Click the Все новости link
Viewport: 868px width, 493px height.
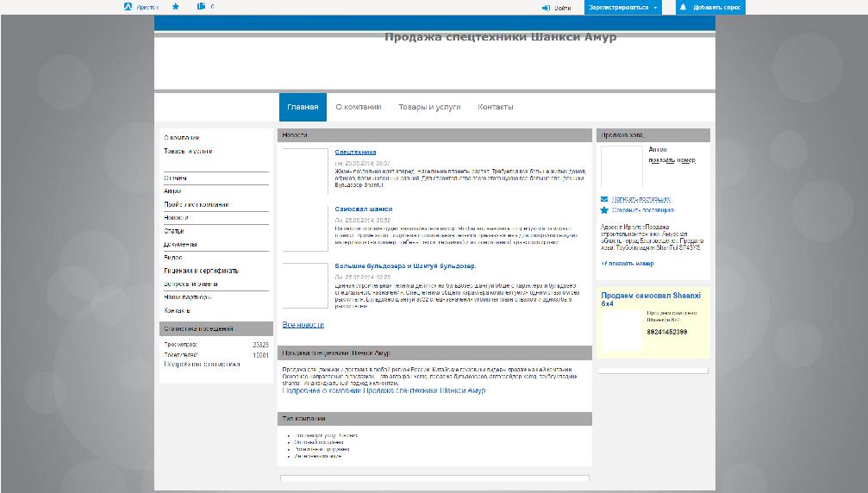(303, 325)
